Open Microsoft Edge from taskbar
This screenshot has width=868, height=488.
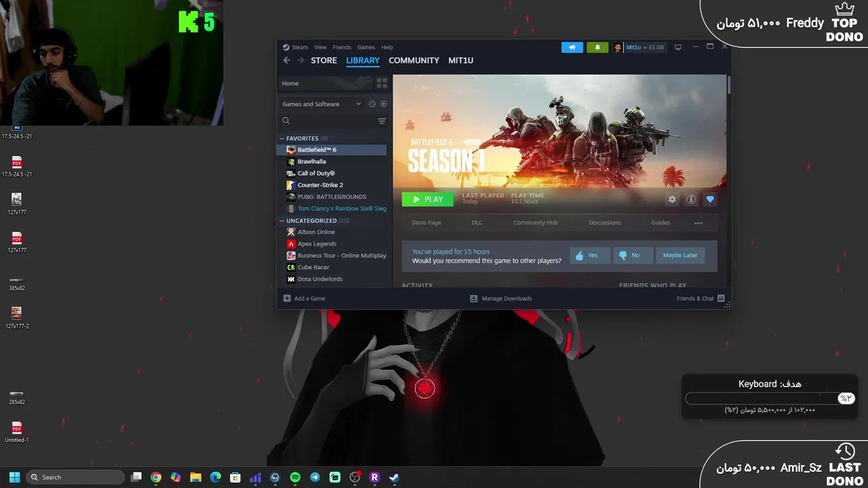[x=216, y=477]
